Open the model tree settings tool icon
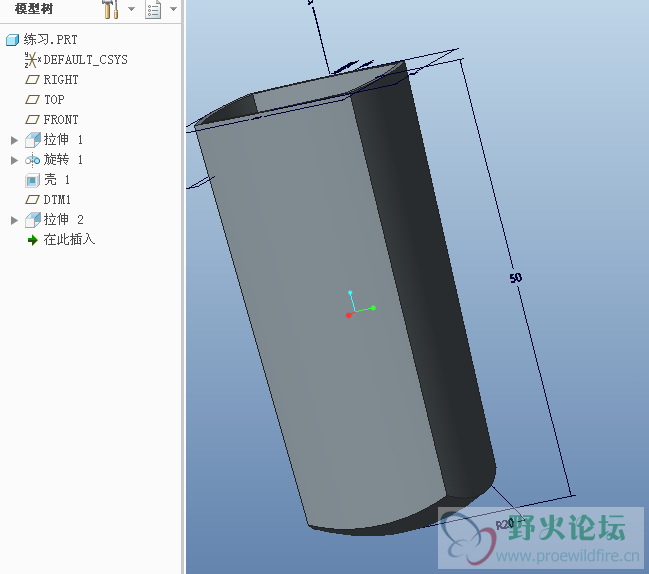 [110, 10]
